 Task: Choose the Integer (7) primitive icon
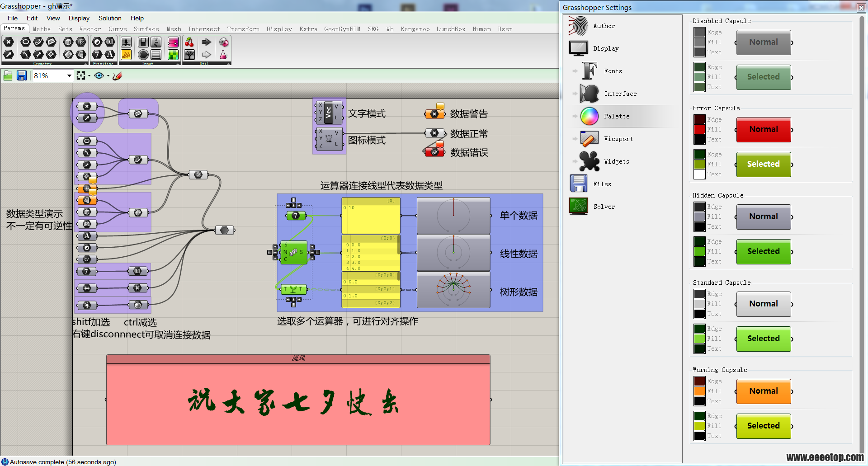[97, 55]
